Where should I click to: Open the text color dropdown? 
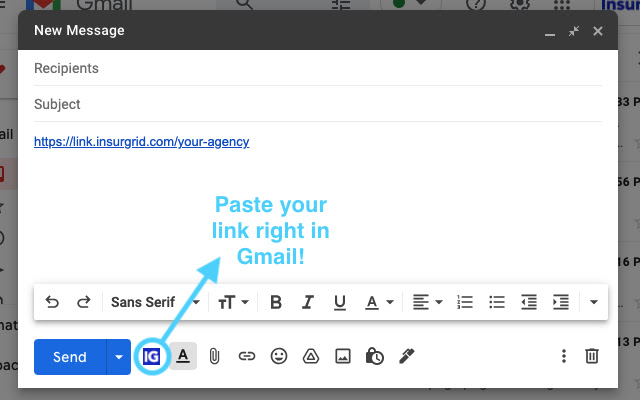click(x=379, y=302)
